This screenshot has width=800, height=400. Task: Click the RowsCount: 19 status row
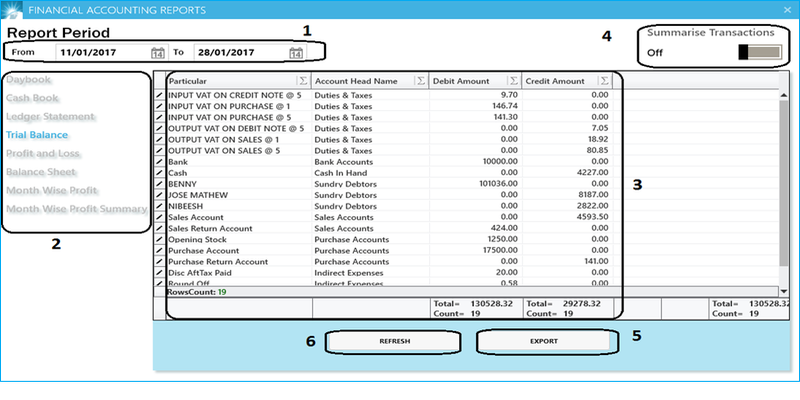[x=466, y=292]
